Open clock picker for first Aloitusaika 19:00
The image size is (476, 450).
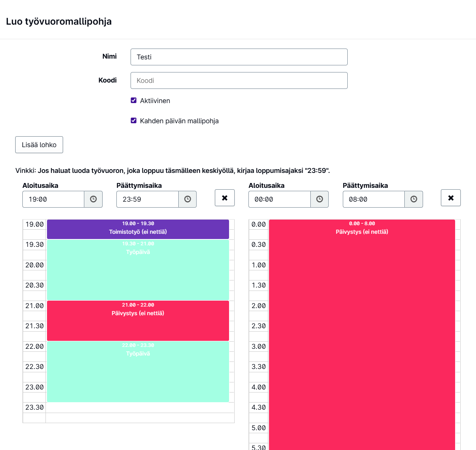click(x=93, y=199)
